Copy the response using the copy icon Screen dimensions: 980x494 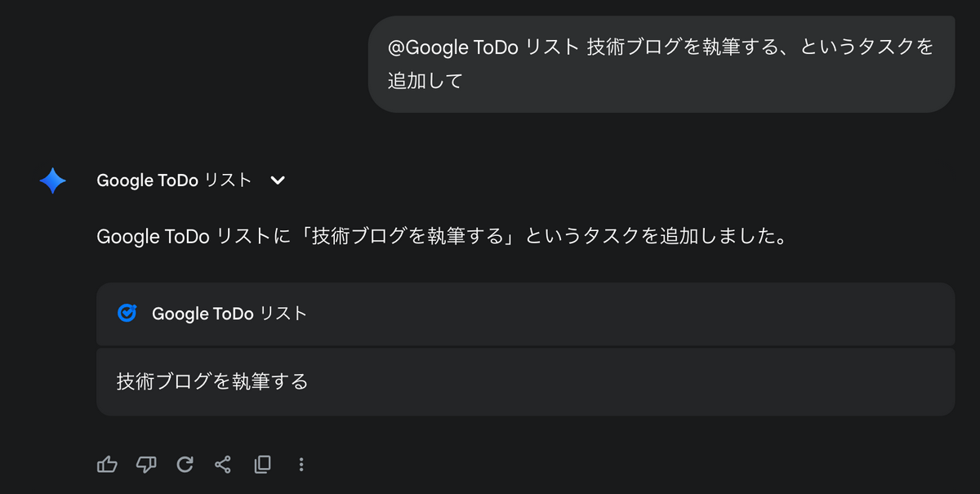coord(262,465)
